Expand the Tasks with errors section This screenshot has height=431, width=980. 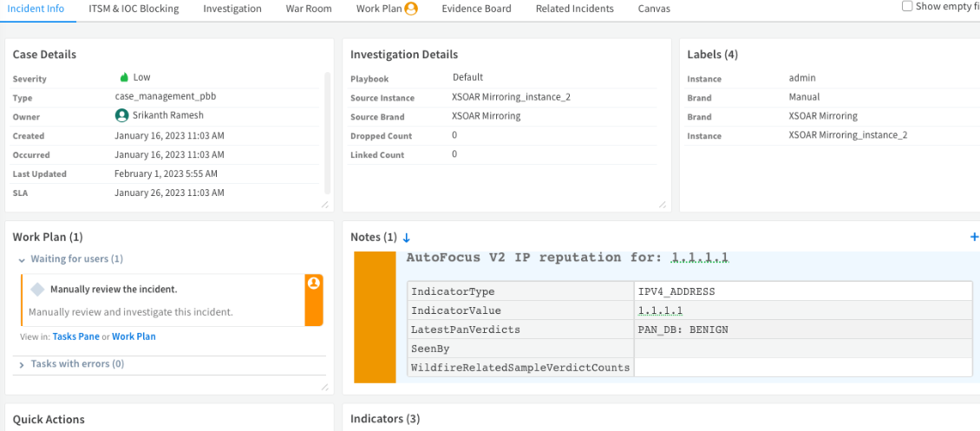pyautogui.click(x=22, y=364)
